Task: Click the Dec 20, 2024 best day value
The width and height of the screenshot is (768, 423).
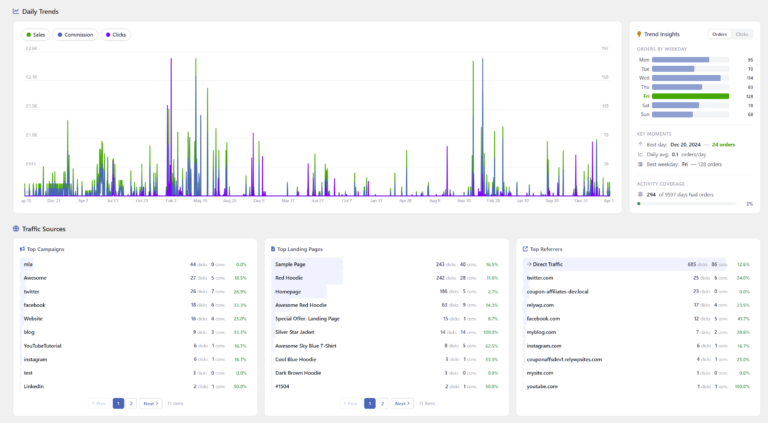Action: coord(685,144)
